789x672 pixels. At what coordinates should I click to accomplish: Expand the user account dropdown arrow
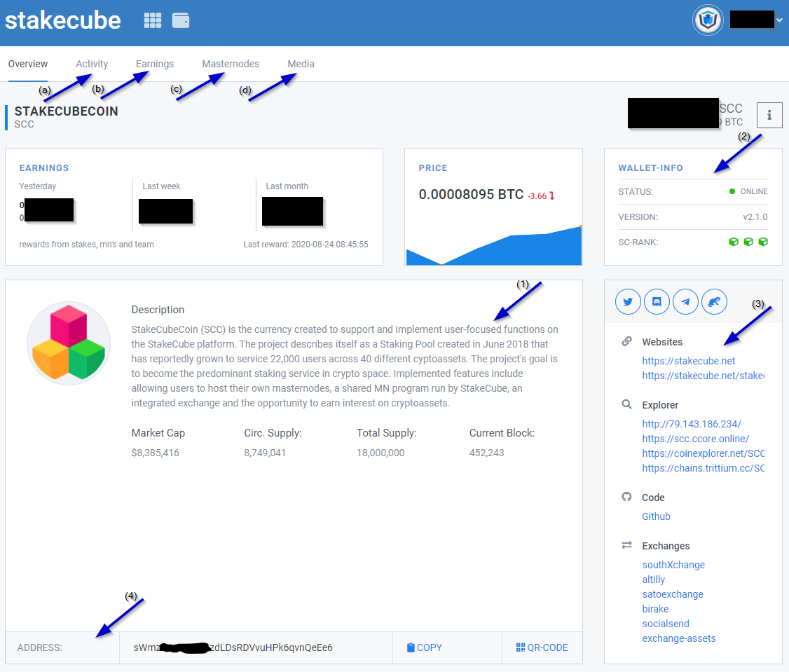[779, 20]
